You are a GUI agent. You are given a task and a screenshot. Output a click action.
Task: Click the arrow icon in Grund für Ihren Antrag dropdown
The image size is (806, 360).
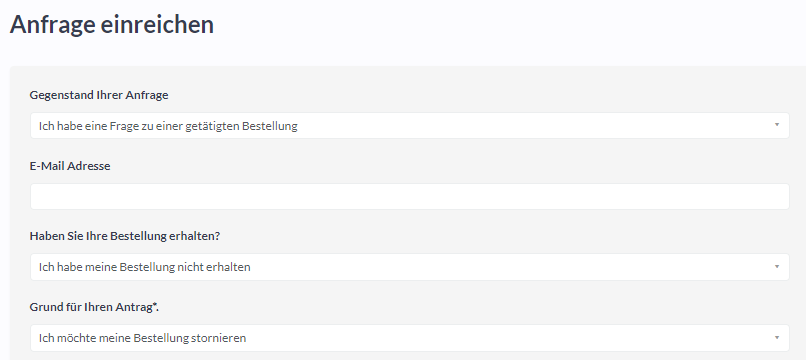click(777, 337)
